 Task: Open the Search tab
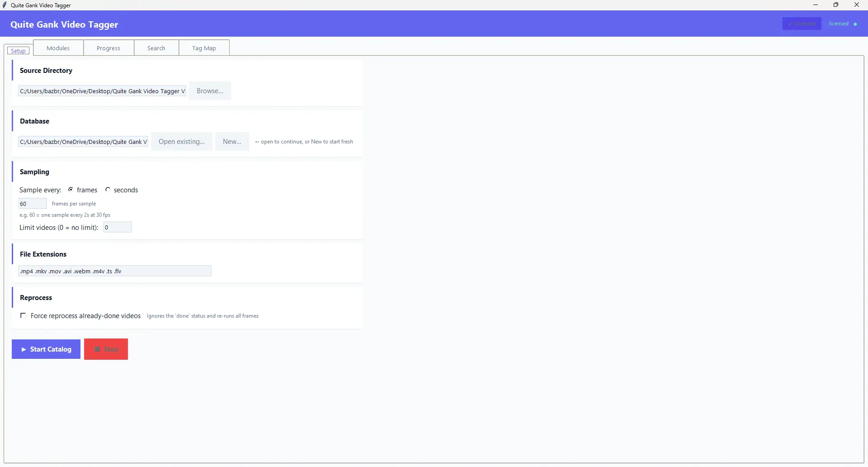tap(156, 48)
